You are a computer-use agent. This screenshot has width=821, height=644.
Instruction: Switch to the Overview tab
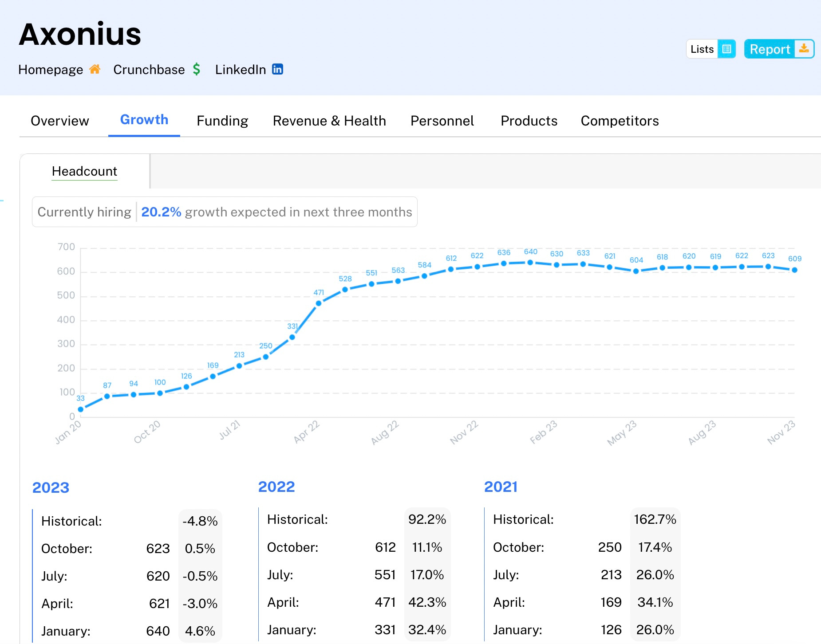point(60,121)
